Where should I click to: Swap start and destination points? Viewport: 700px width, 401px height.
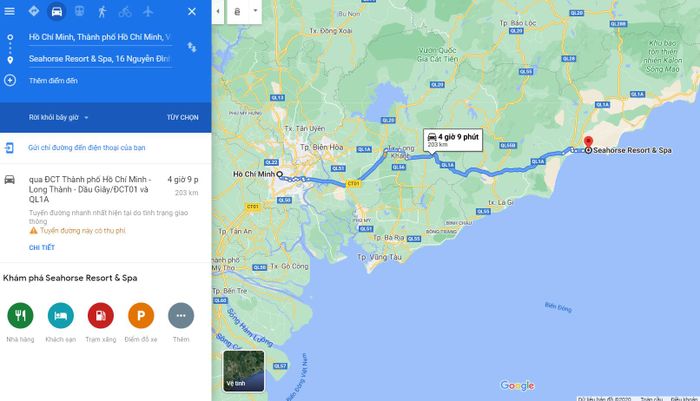192,47
